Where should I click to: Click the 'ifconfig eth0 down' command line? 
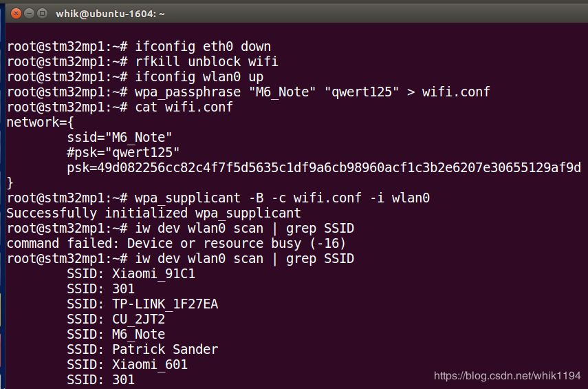coord(139,47)
